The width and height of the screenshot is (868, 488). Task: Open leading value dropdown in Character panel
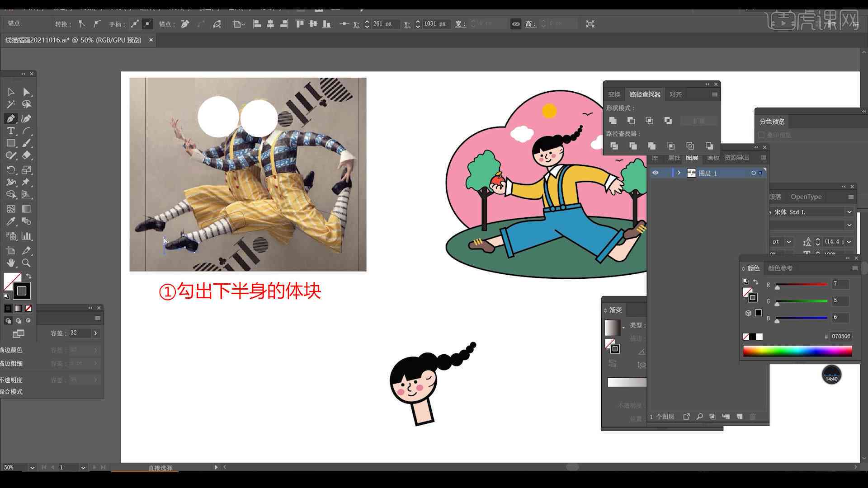coord(849,242)
